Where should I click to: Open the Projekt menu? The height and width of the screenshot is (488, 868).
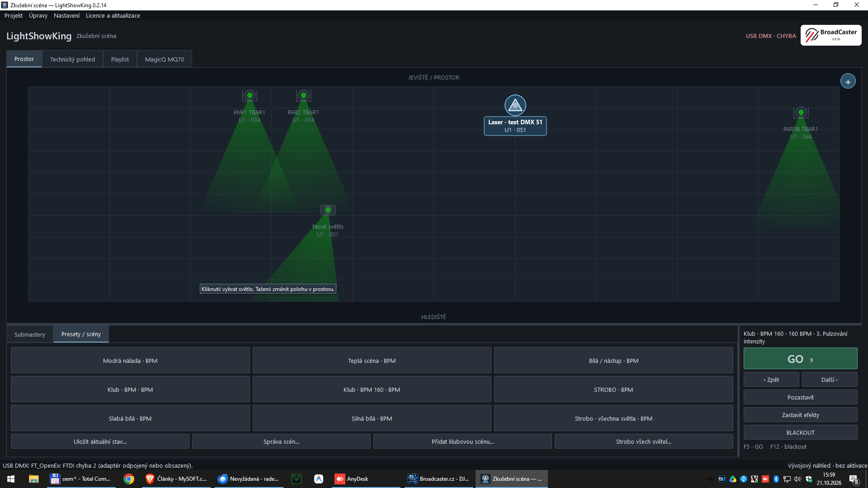[14, 15]
